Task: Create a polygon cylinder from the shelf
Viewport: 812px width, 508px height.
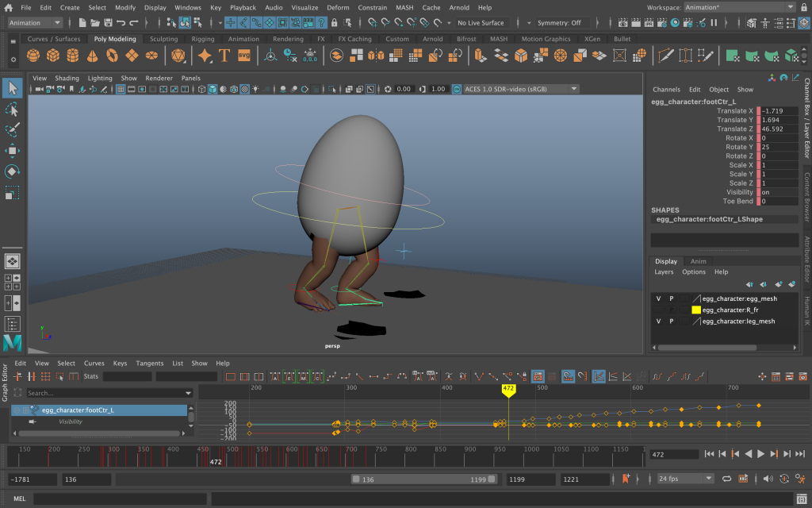Action: click(x=72, y=56)
